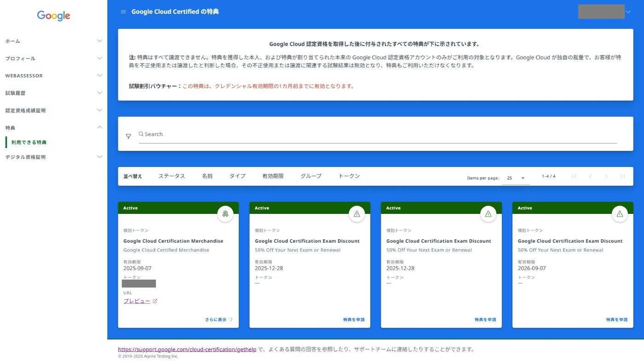The width and height of the screenshot is (644, 362).
Task: Expand the WEBASSESSOR sidebar section
Action: pos(54,75)
